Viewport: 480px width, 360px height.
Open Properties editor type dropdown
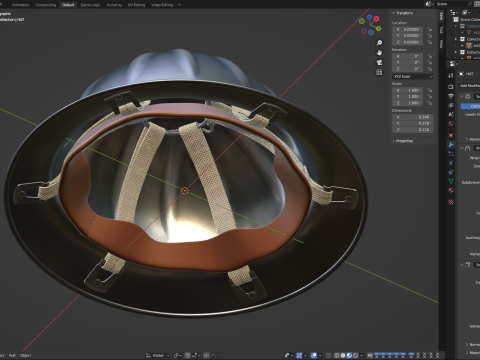tap(454, 64)
